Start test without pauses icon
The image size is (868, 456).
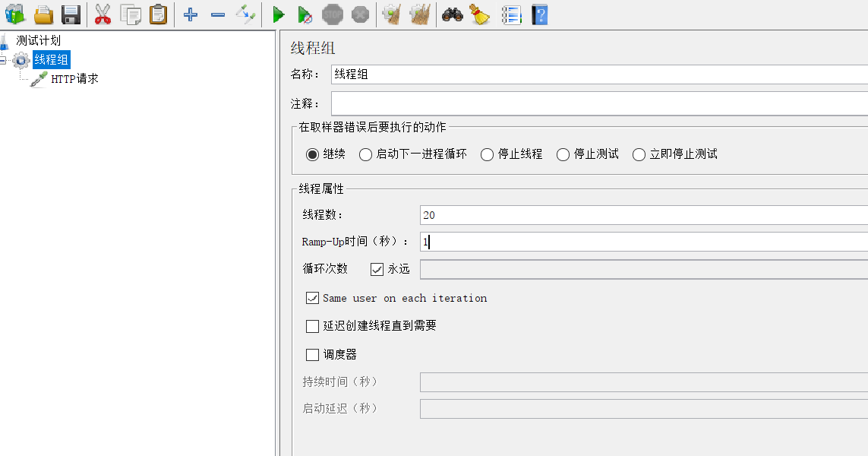[x=305, y=14]
